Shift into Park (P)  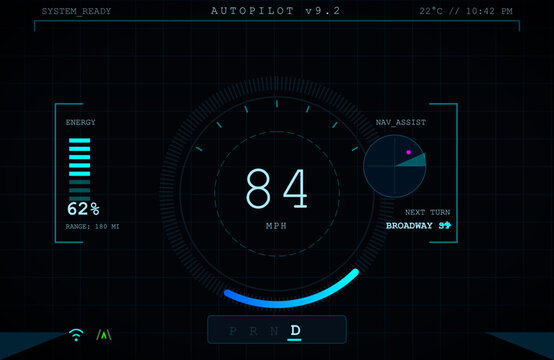(x=232, y=331)
